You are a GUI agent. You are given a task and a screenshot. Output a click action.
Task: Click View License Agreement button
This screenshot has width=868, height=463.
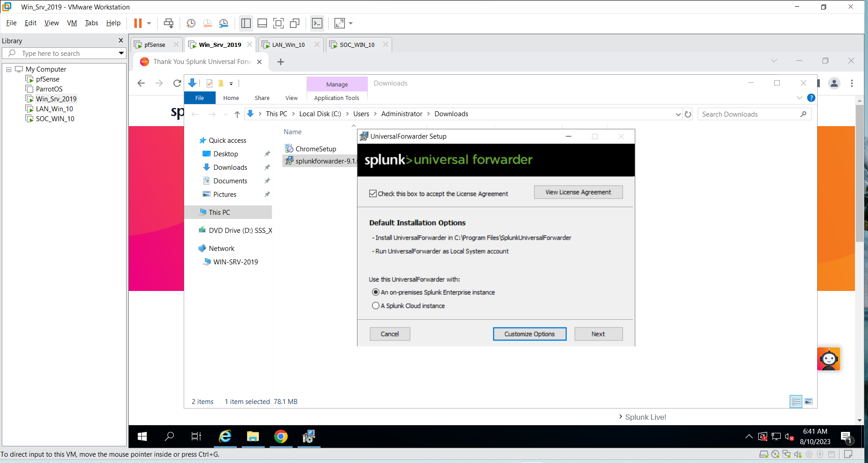(579, 192)
